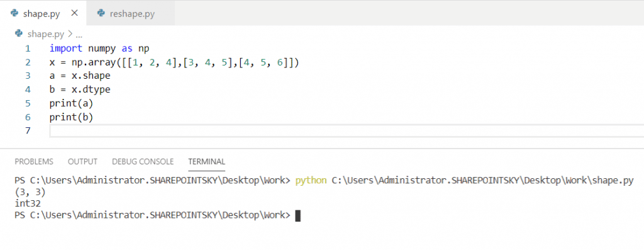Click the 'python' command in the terminal
Screen dimensions: 644x250
(x=311, y=181)
